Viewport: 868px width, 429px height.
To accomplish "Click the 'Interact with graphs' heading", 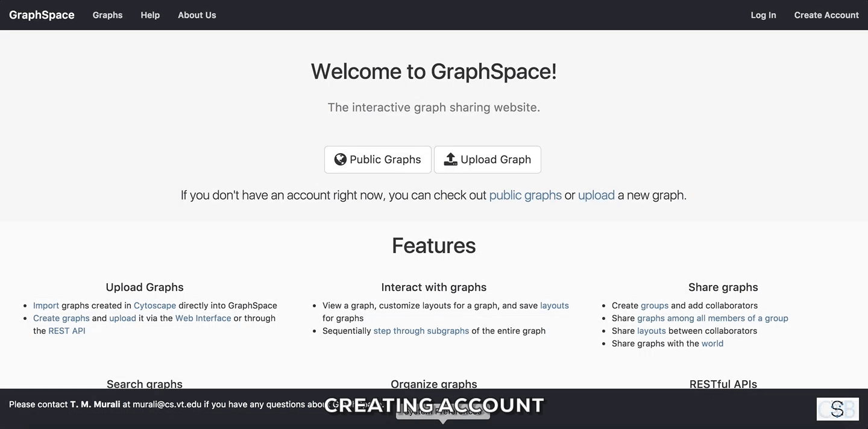I will (x=434, y=287).
